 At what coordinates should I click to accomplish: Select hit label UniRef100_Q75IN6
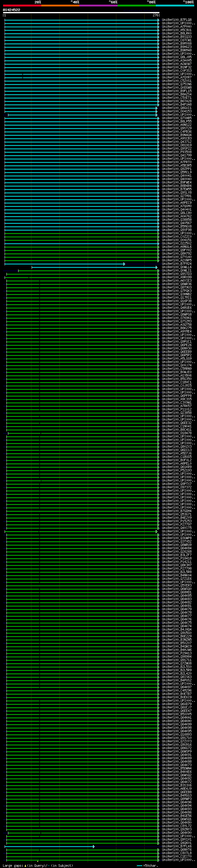coord(177,84)
